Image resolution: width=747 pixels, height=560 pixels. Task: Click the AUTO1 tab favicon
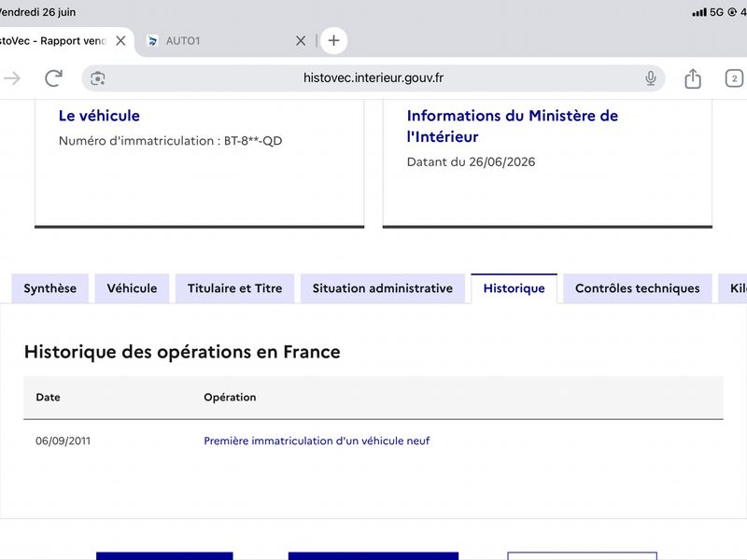[x=152, y=41]
